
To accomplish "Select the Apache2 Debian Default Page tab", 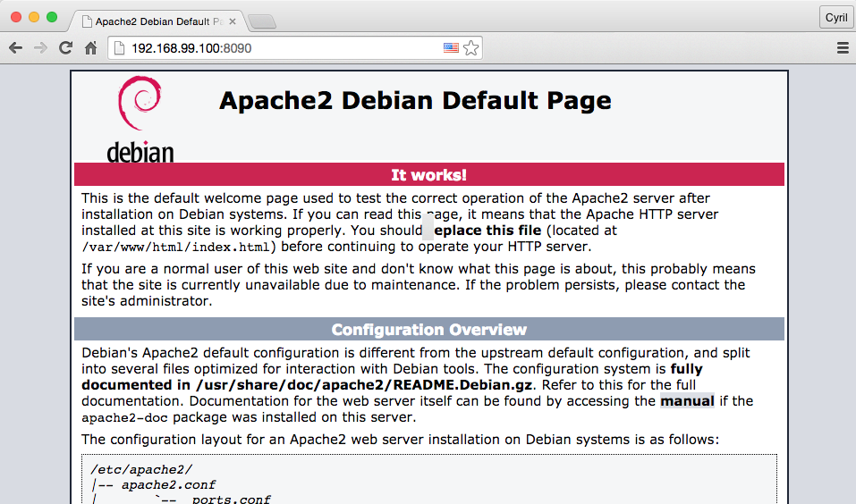I will [x=156, y=21].
